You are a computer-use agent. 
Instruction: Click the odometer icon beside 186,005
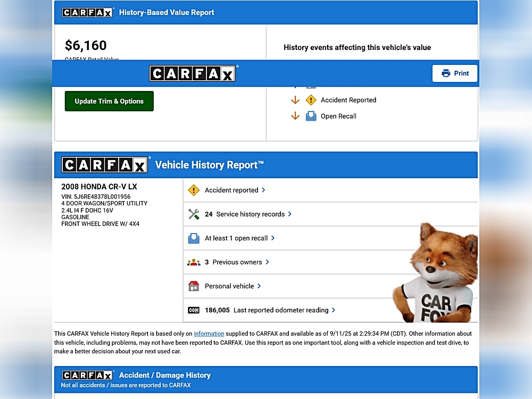pos(194,310)
